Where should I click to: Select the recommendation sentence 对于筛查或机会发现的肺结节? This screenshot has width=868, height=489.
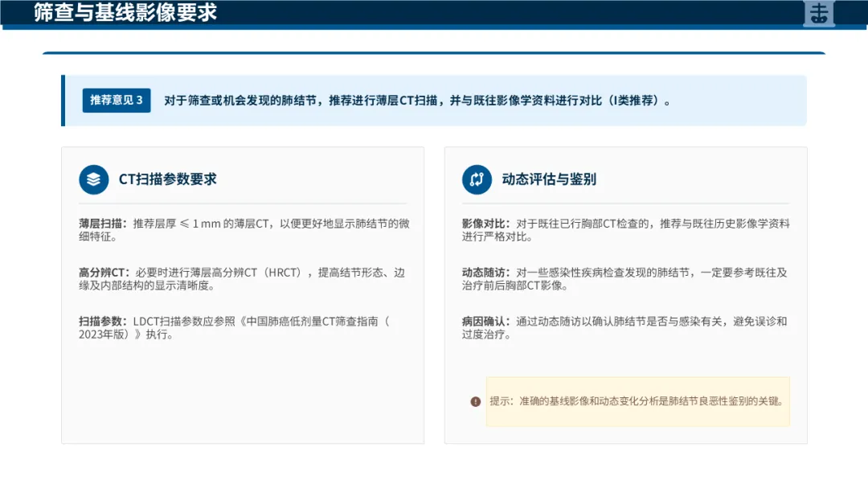pyautogui.click(x=417, y=101)
